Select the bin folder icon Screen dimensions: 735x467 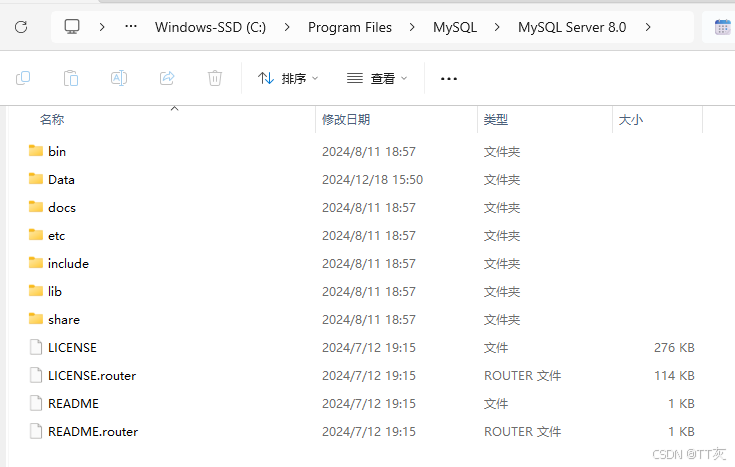[36, 151]
